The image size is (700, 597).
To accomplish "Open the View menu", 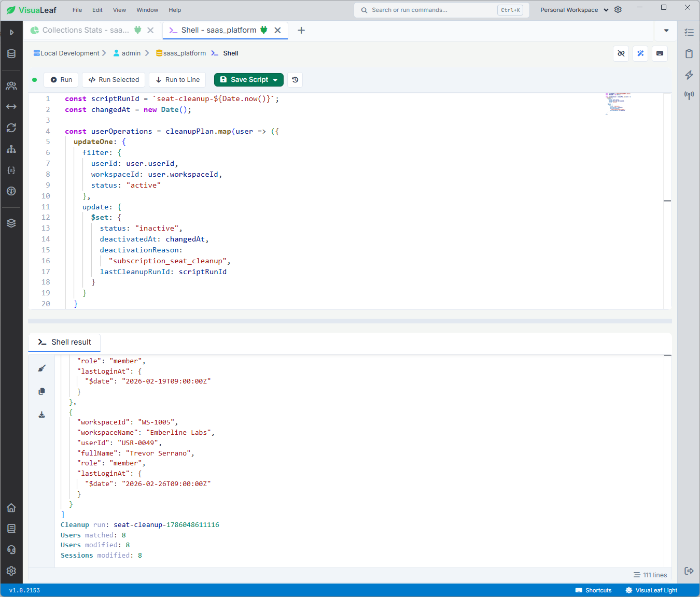I will click(119, 10).
